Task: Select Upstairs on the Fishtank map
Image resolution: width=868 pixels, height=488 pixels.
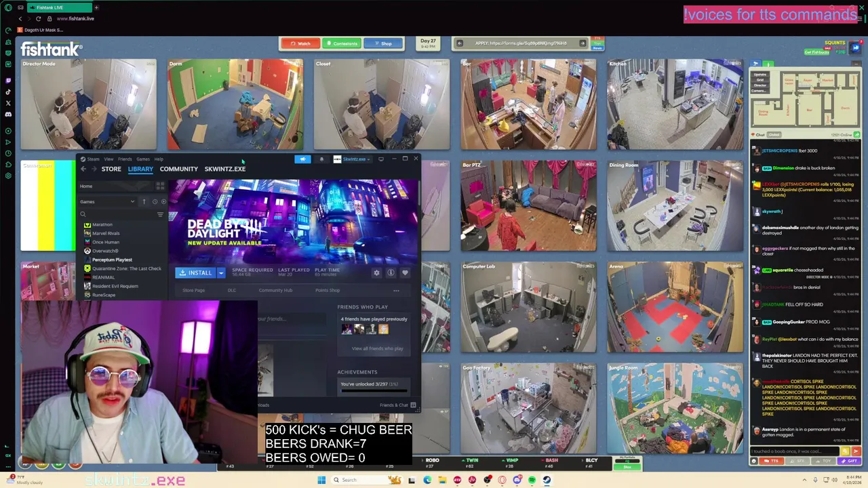Action: [x=759, y=75]
